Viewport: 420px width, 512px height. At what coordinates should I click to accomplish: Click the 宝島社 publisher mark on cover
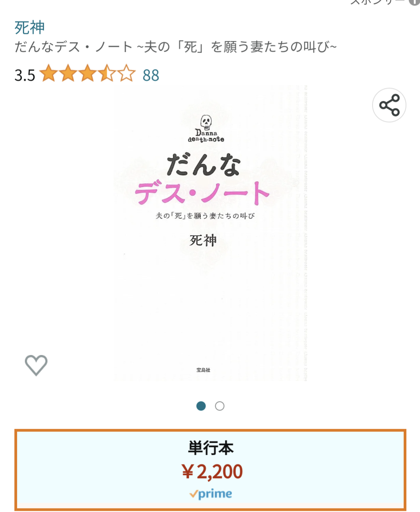(x=203, y=370)
